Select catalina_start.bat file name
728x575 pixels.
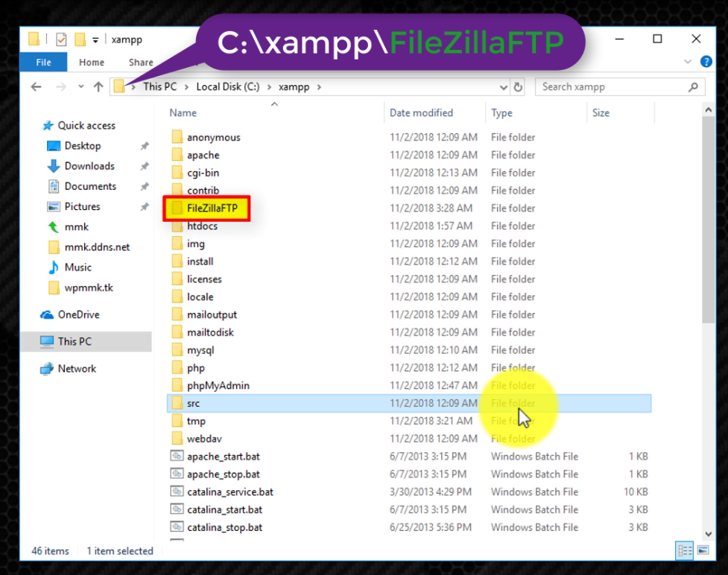coord(225,509)
